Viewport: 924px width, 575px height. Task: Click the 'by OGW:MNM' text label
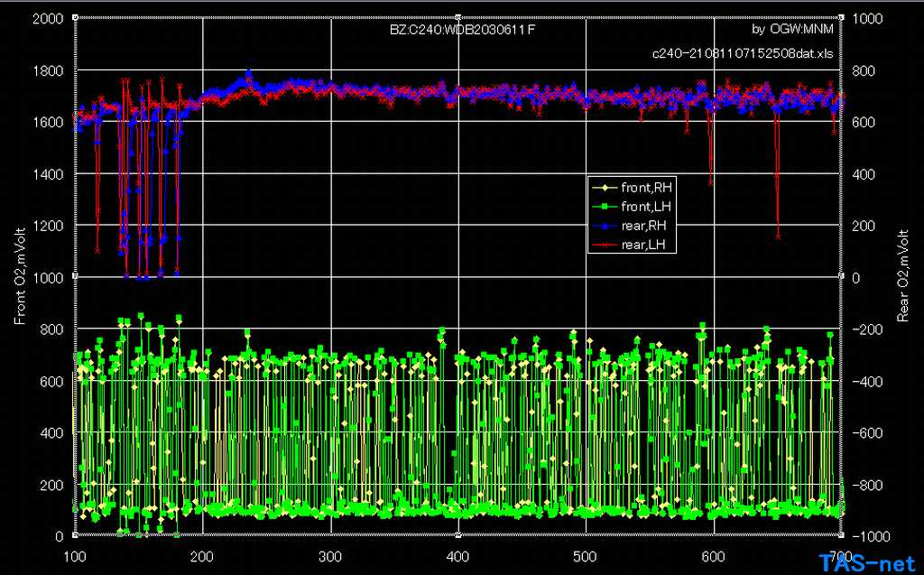792,30
